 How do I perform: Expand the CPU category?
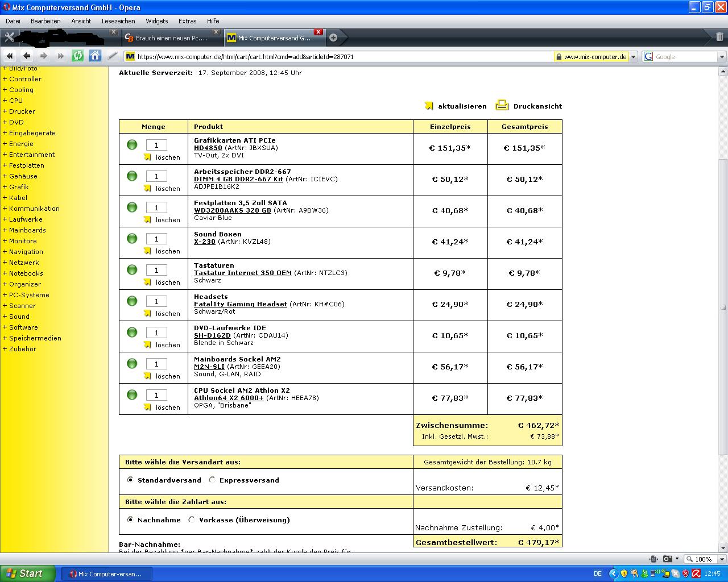tap(13, 101)
